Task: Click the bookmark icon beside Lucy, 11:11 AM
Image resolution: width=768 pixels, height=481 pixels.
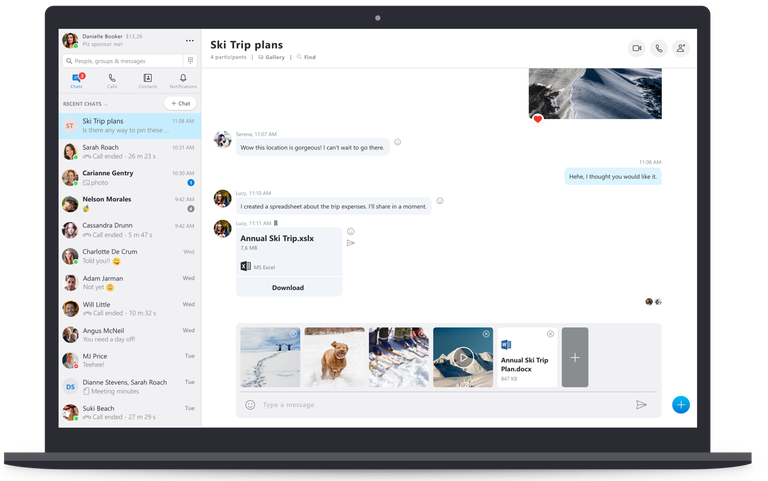Action: (x=276, y=223)
